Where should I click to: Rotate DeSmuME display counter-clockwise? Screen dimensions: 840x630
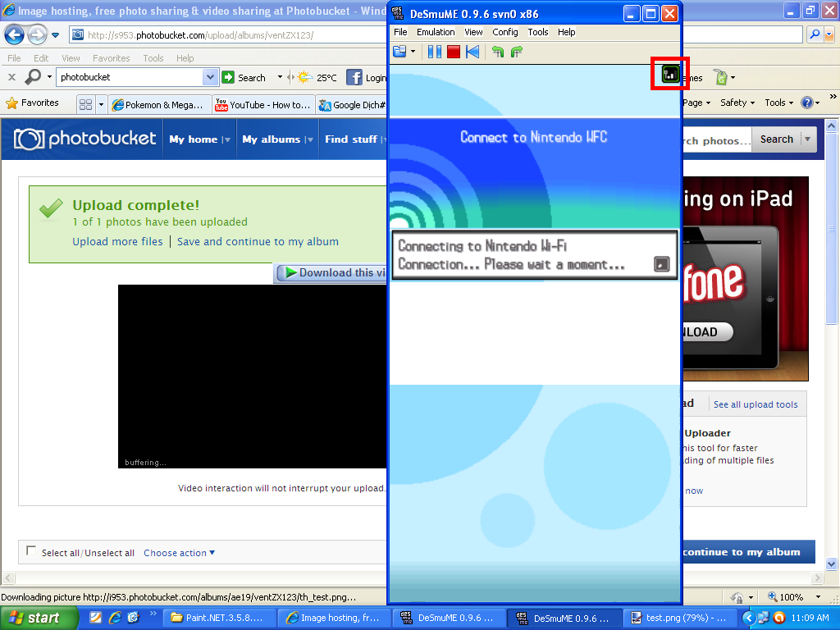[498, 52]
